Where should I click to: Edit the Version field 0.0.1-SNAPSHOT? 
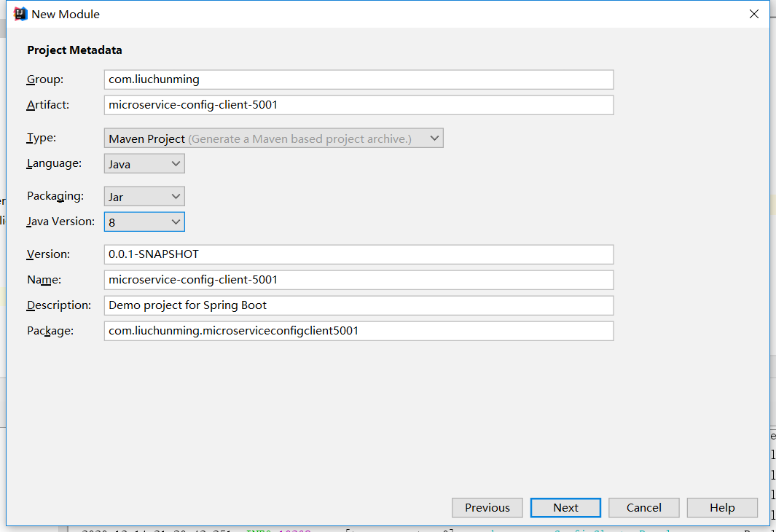[358, 254]
